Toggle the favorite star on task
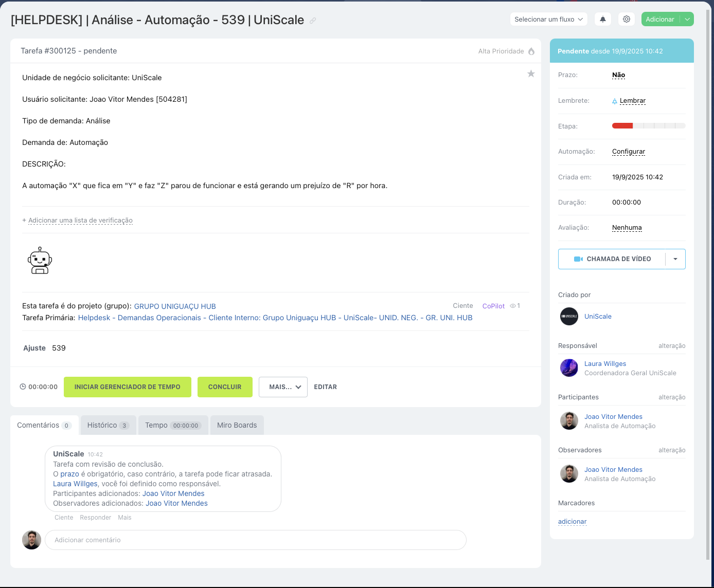The height and width of the screenshot is (588, 714). click(531, 74)
